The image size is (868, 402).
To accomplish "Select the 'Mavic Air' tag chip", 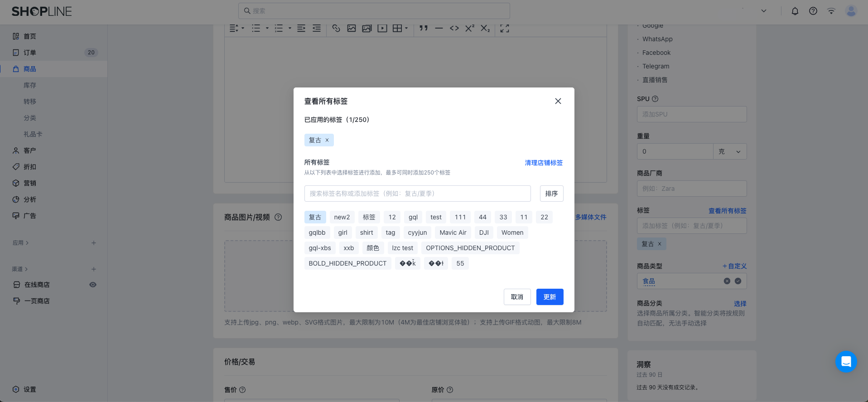I will point(453,232).
